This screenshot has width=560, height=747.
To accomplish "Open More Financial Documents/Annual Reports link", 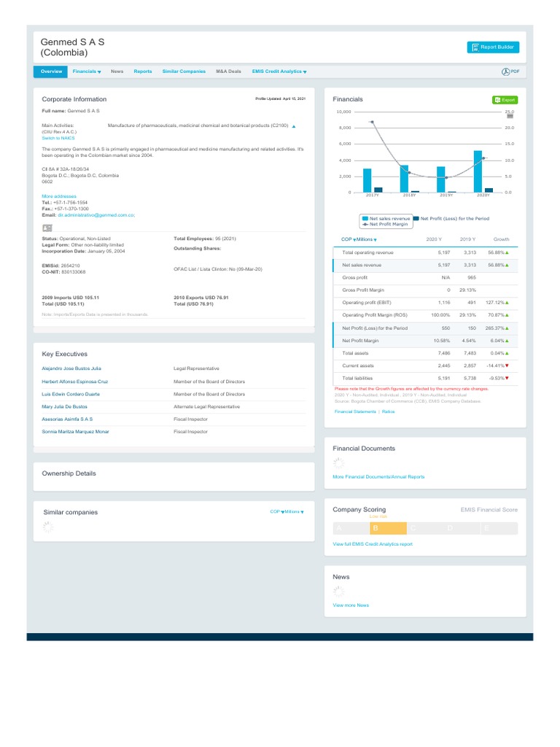I will (378, 477).
